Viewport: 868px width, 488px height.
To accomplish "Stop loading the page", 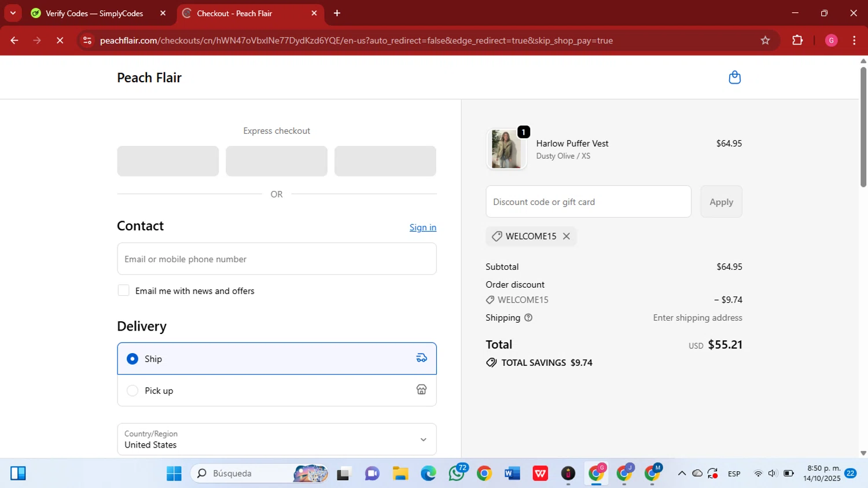I will pos(60,41).
